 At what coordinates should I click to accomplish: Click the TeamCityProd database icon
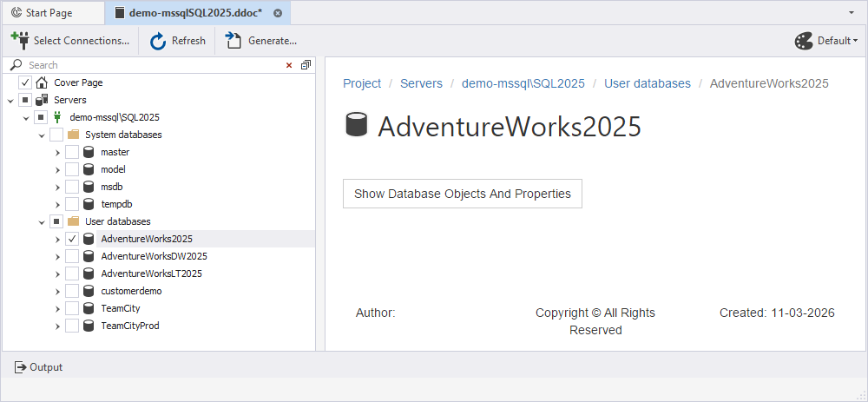(x=89, y=326)
